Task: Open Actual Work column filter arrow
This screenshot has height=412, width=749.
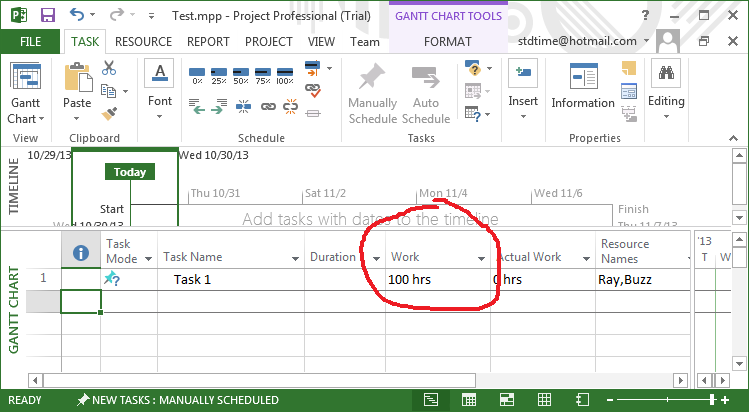Action: pyautogui.click(x=586, y=259)
